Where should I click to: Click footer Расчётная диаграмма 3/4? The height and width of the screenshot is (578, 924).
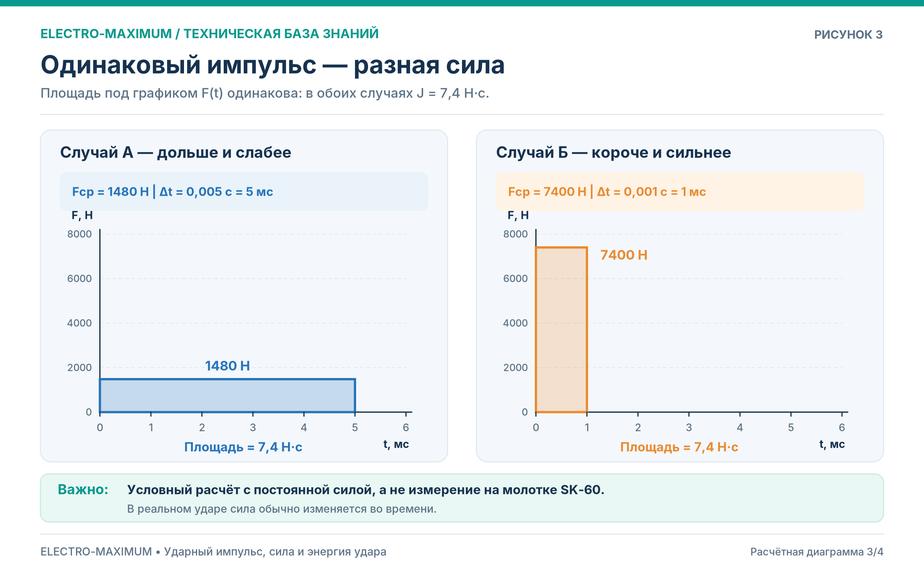click(x=817, y=552)
